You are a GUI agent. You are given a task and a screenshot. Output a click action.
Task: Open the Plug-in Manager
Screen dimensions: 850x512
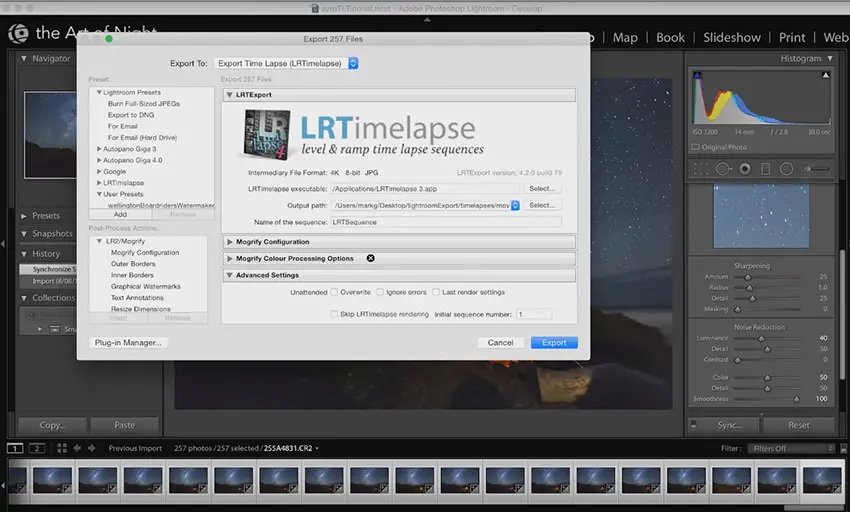[x=128, y=343]
